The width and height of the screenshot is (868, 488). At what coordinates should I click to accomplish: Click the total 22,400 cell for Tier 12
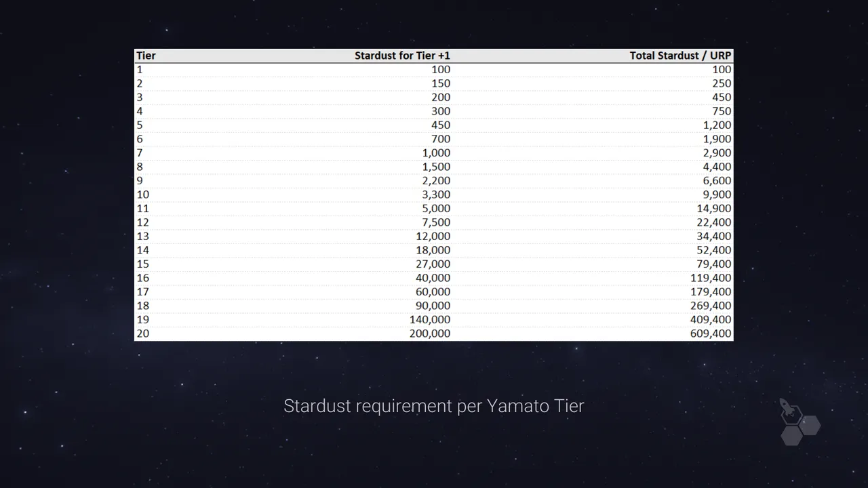click(x=714, y=222)
